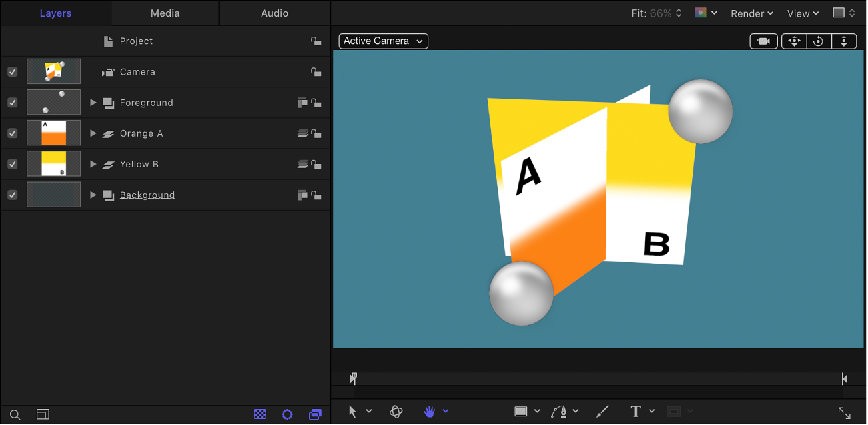This screenshot has height=425, width=868.
Task: Select the 3D Transform tool
Action: 396,411
